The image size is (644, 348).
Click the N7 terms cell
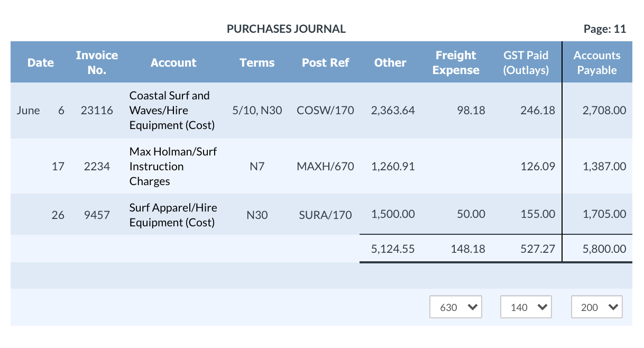coord(257,167)
